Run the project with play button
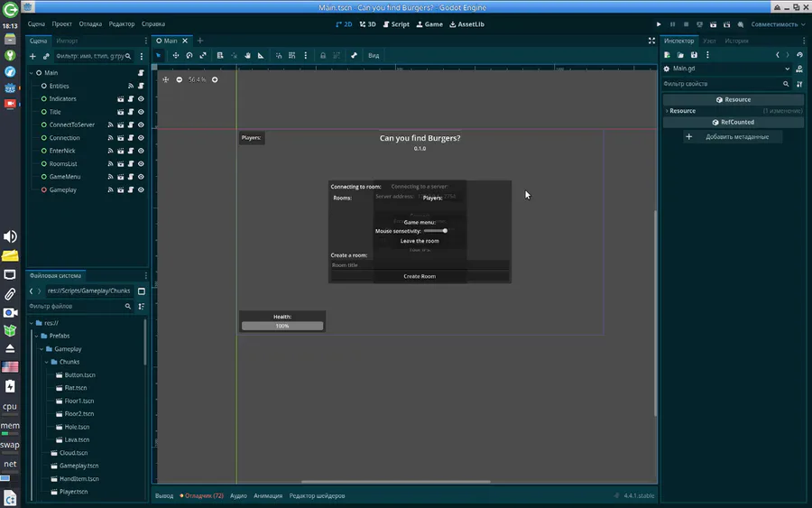Viewport: 812px width, 508px height. (x=659, y=24)
